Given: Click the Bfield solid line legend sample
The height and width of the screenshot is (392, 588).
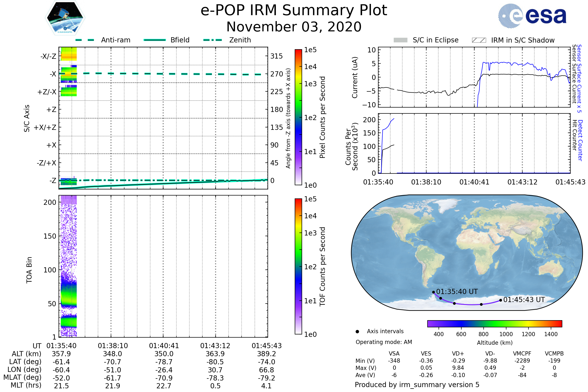Looking at the screenshot, I should click(155, 40).
